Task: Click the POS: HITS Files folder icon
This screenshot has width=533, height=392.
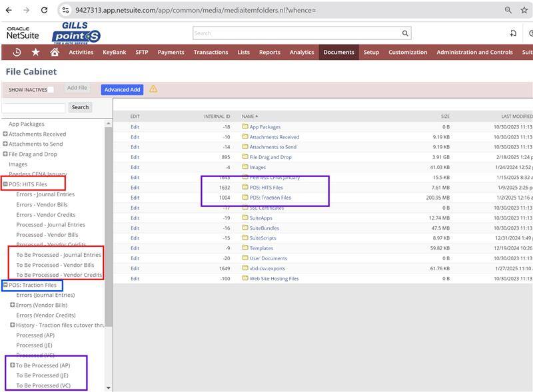Action: [245, 187]
